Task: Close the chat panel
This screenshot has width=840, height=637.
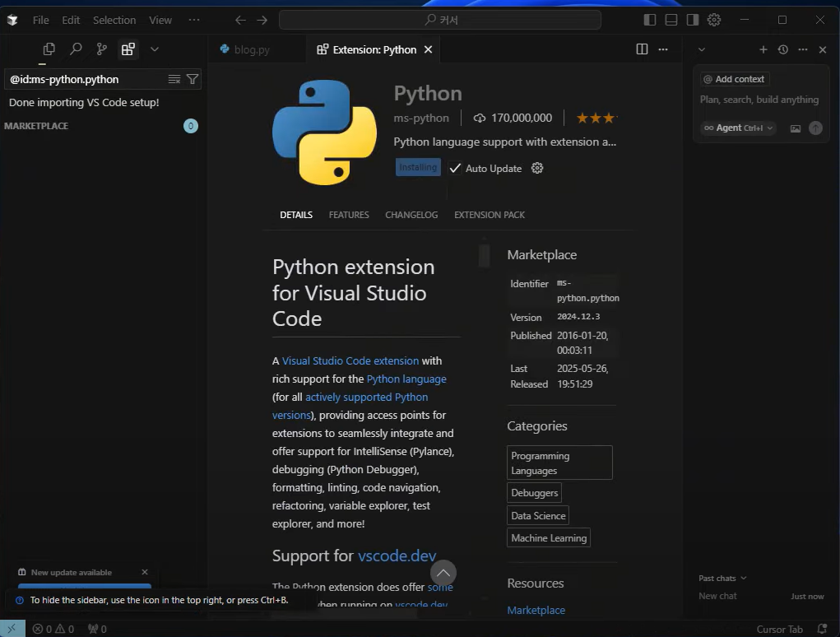Action: (823, 50)
